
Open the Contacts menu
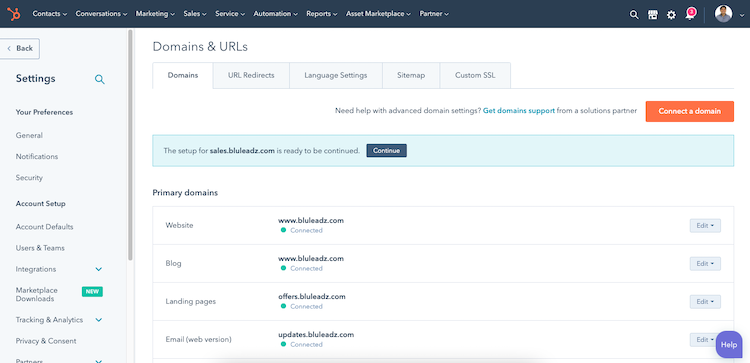[50, 14]
